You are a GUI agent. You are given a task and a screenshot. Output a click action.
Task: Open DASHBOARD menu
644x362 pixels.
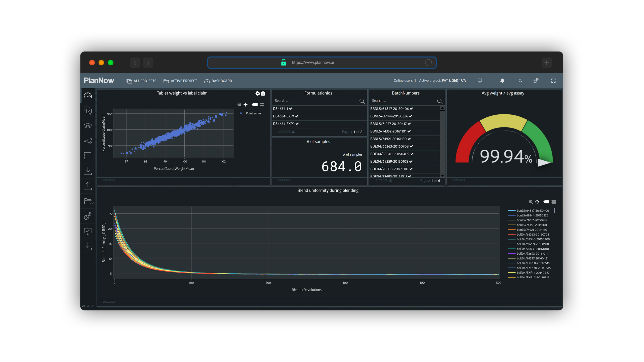(218, 81)
